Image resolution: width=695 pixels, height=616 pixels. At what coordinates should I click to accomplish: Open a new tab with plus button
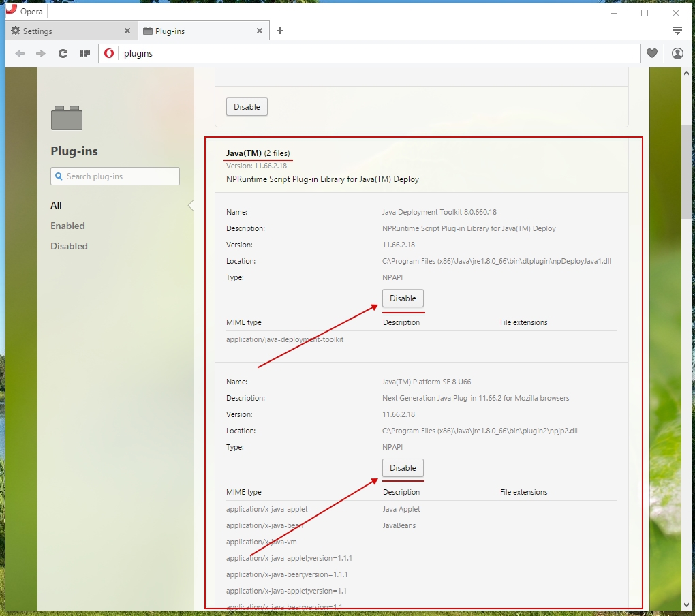[280, 31]
